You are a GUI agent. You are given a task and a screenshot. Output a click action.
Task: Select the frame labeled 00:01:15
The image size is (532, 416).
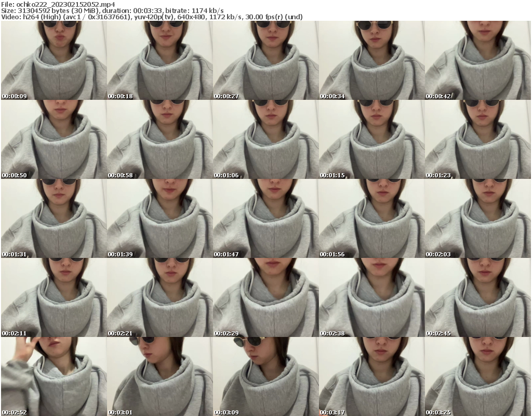click(x=373, y=138)
